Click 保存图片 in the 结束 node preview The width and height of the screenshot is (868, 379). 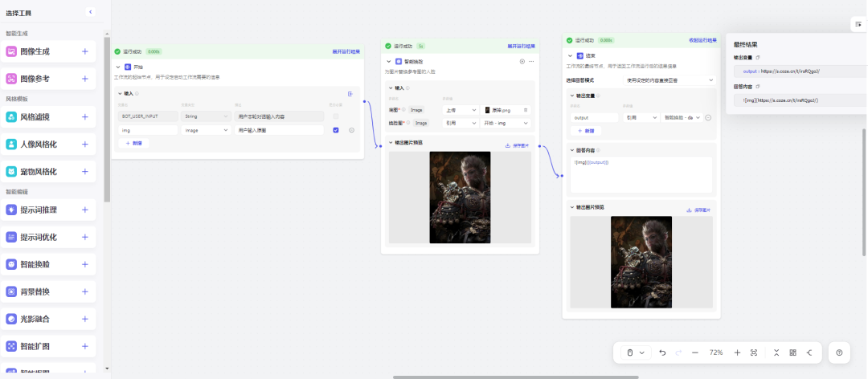pyautogui.click(x=698, y=210)
